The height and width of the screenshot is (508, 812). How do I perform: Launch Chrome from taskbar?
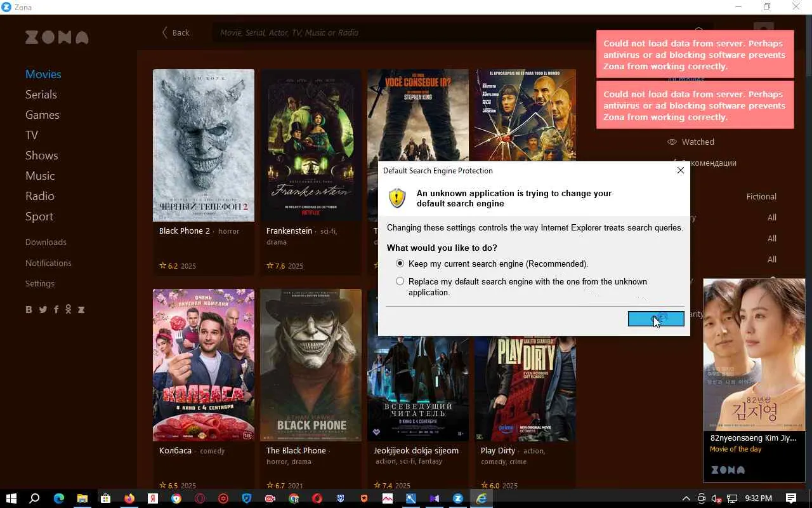(x=176, y=498)
